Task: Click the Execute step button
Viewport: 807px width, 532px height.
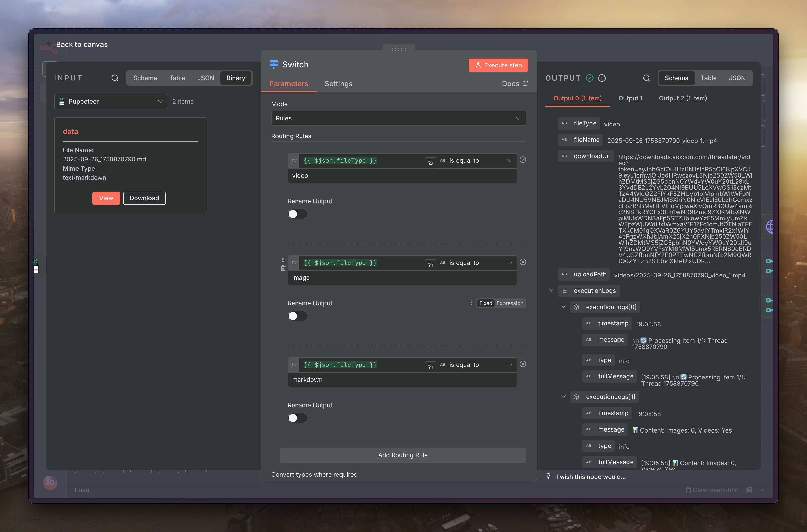Action: pos(498,65)
